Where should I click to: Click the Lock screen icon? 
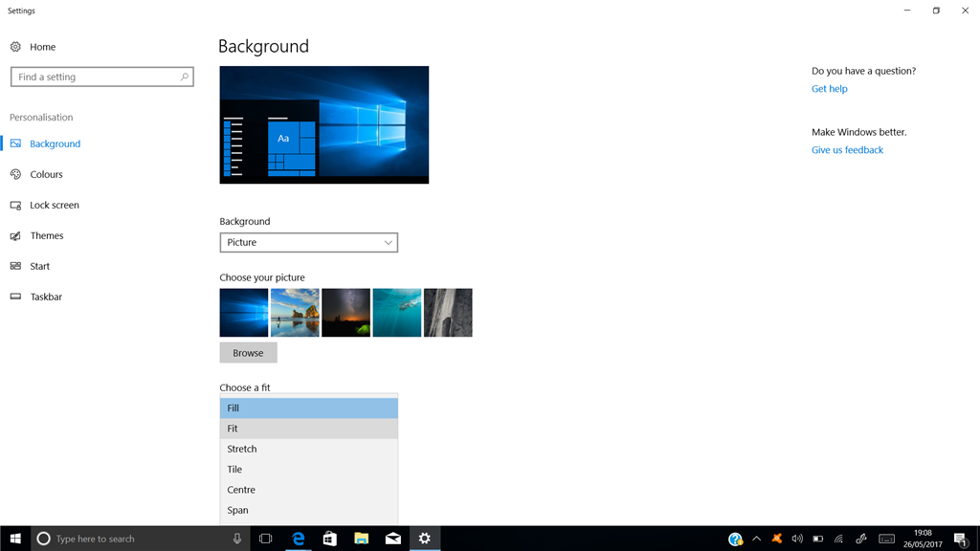click(x=15, y=205)
